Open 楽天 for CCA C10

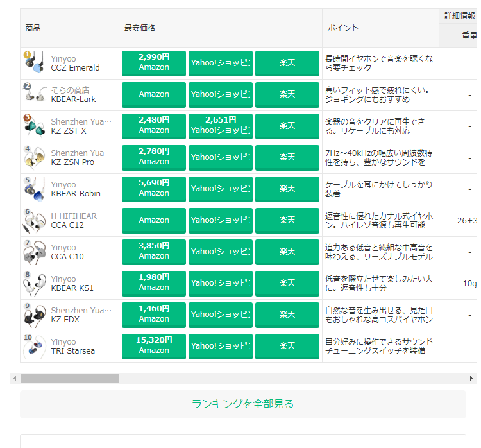(x=287, y=252)
